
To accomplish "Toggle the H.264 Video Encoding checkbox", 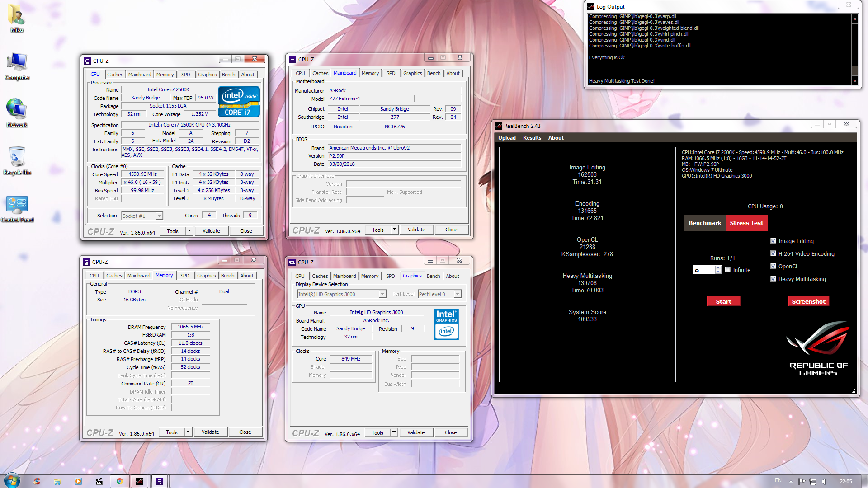I will [773, 253].
